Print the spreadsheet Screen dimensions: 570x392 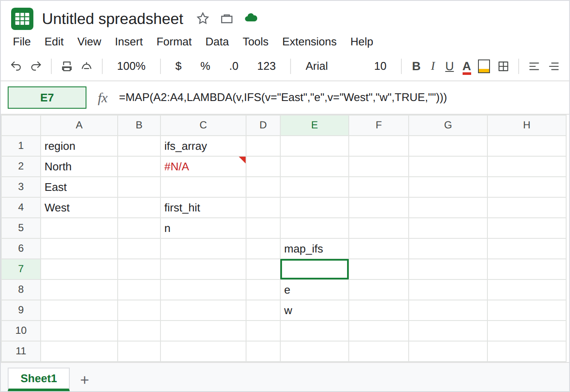tap(67, 66)
